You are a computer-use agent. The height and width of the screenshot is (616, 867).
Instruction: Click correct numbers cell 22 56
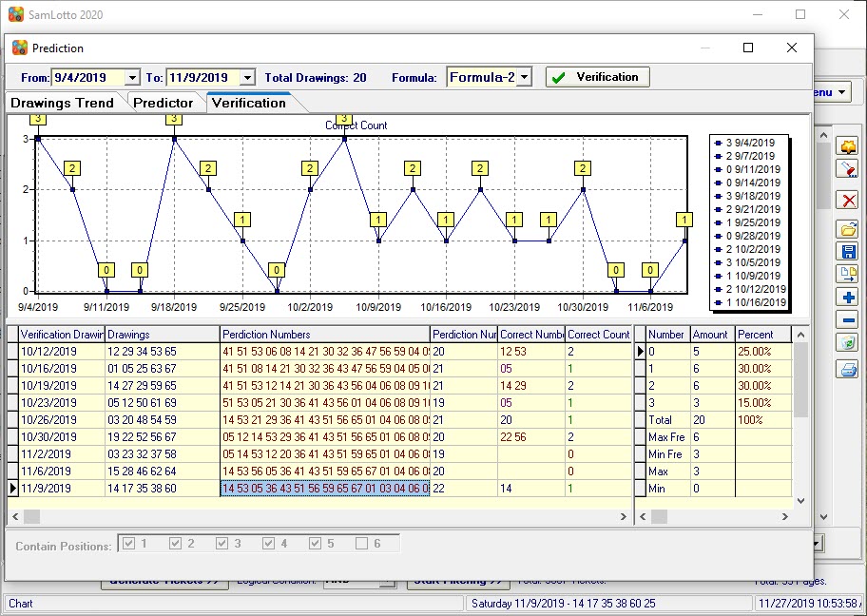pyautogui.click(x=531, y=437)
